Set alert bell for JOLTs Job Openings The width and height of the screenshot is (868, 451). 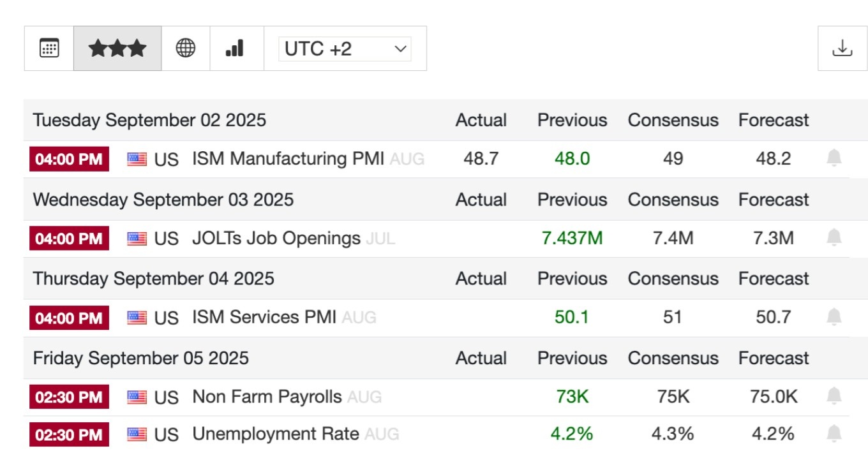[834, 238]
